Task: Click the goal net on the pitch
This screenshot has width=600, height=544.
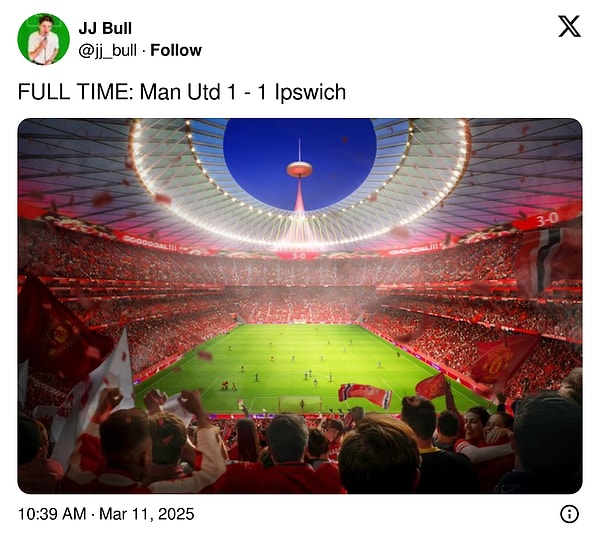Action: pos(300,404)
